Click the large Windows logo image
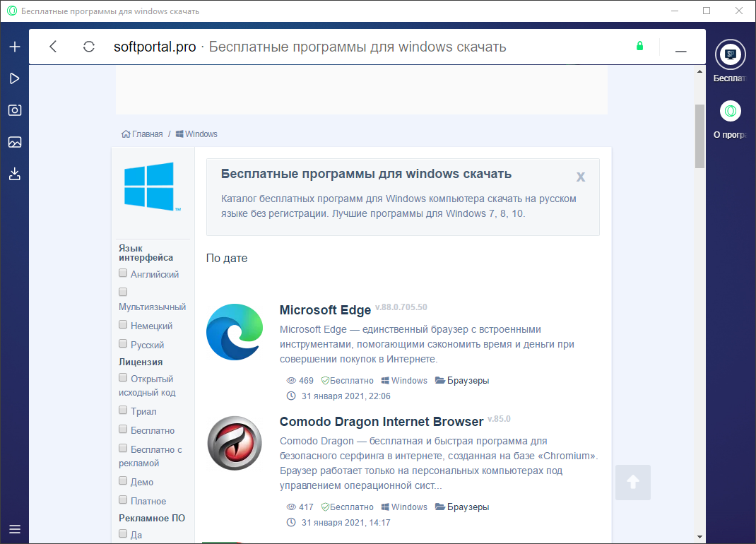The width and height of the screenshot is (756, 544). [x=153, y=187]
